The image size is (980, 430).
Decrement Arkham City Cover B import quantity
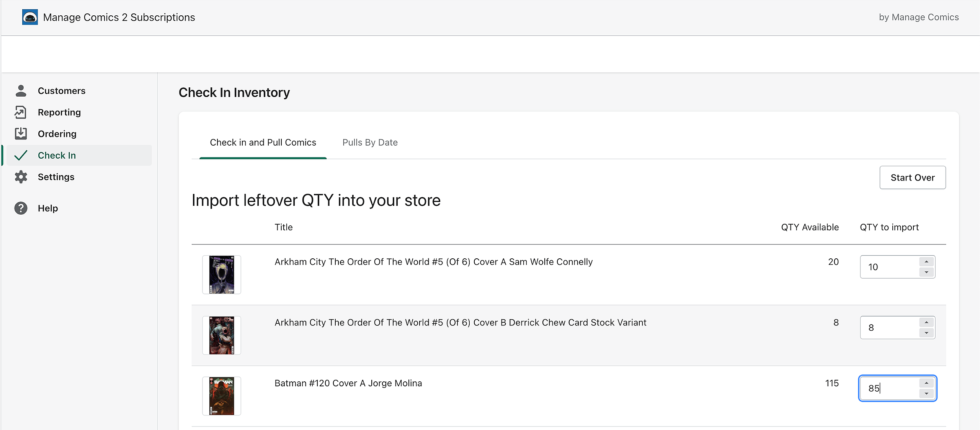pyautogui.click(x=926, y=333)
